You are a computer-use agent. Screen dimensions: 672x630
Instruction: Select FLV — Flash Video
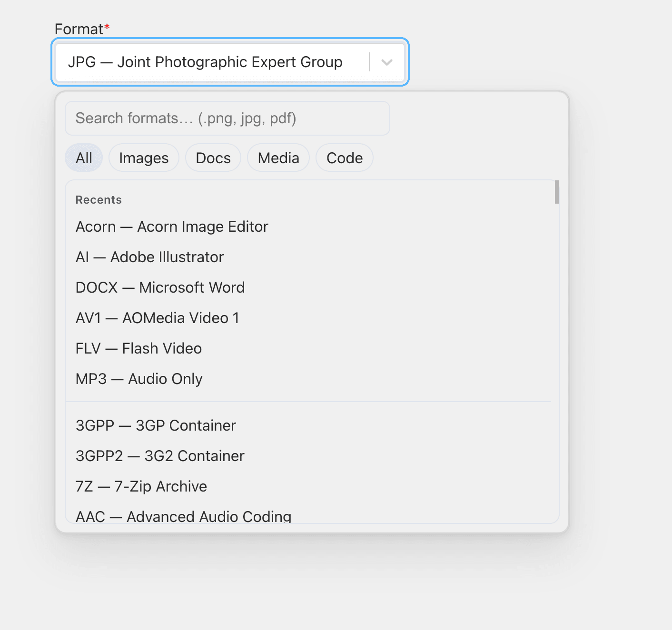[138, 348]
